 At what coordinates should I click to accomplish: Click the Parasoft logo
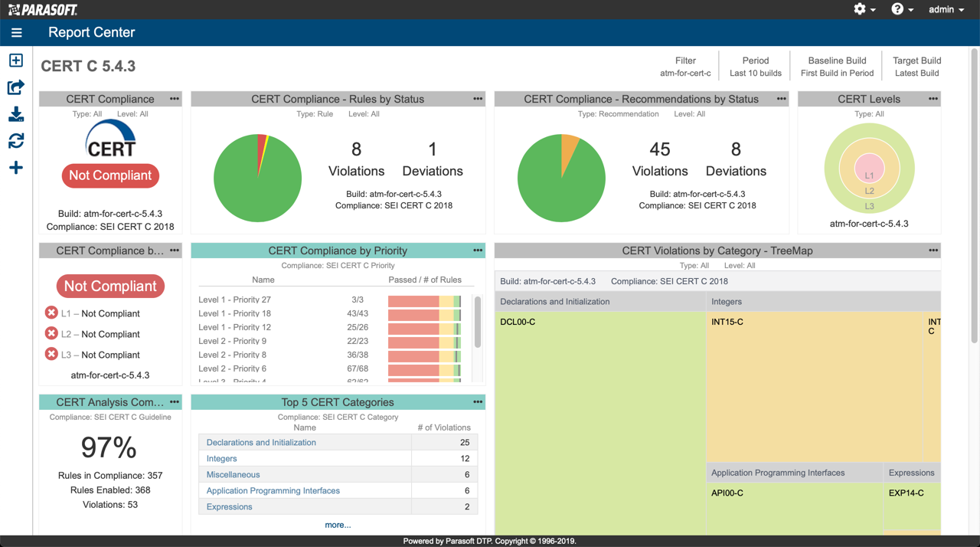pos(43,9)
